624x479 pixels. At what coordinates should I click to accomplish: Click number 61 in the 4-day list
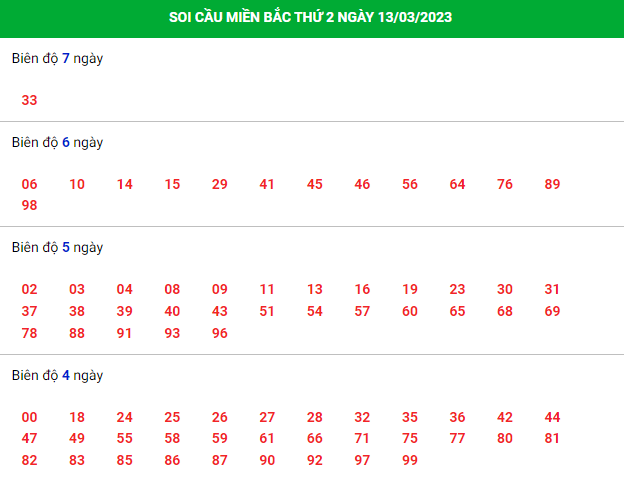[267, 438]
